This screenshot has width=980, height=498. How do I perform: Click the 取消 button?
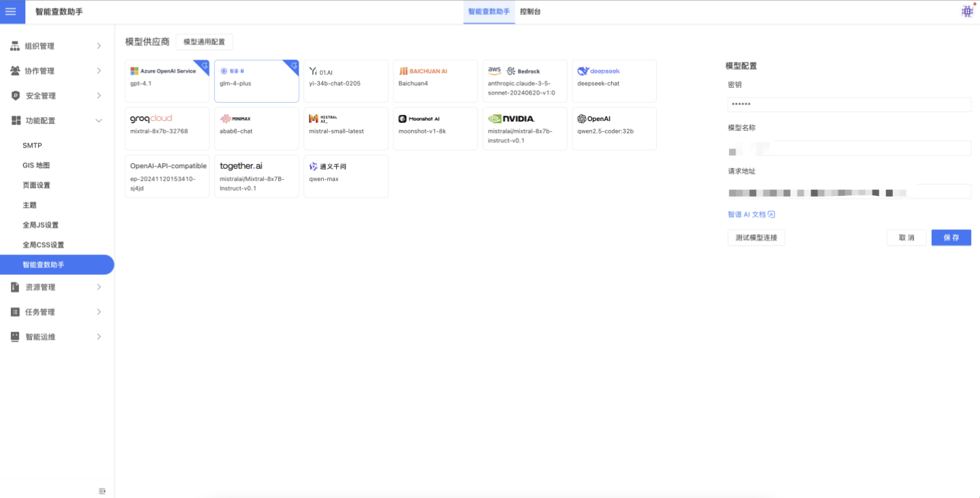click(906, 237)
